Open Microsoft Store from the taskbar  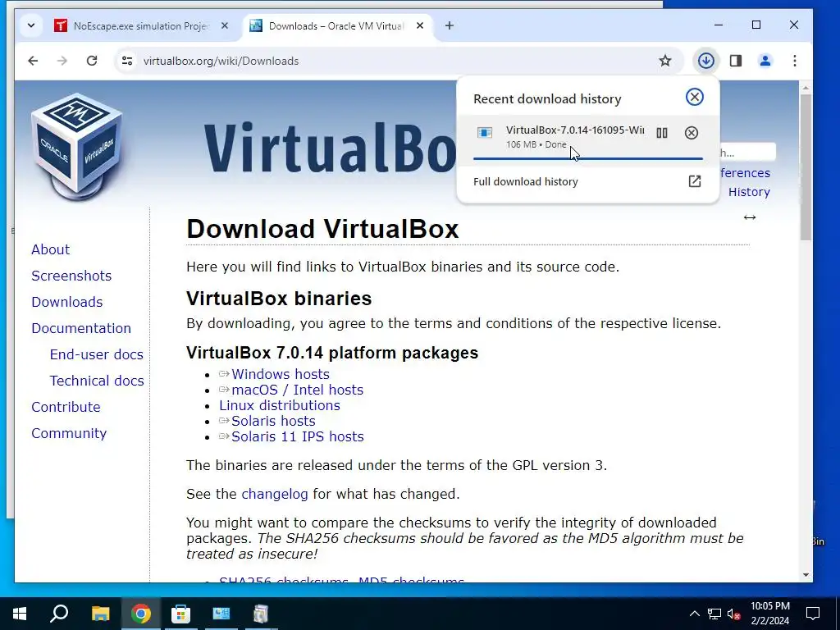coord(180,614)
